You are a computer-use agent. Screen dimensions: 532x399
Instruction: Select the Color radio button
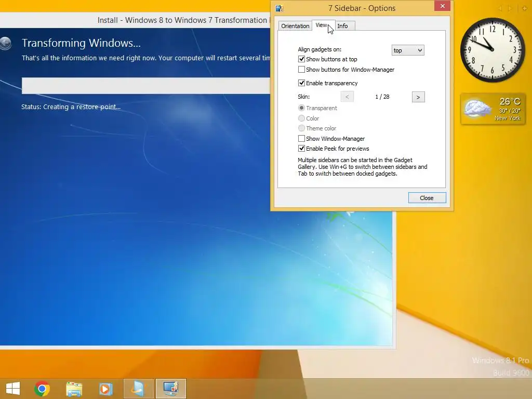[x=301, y=118]
